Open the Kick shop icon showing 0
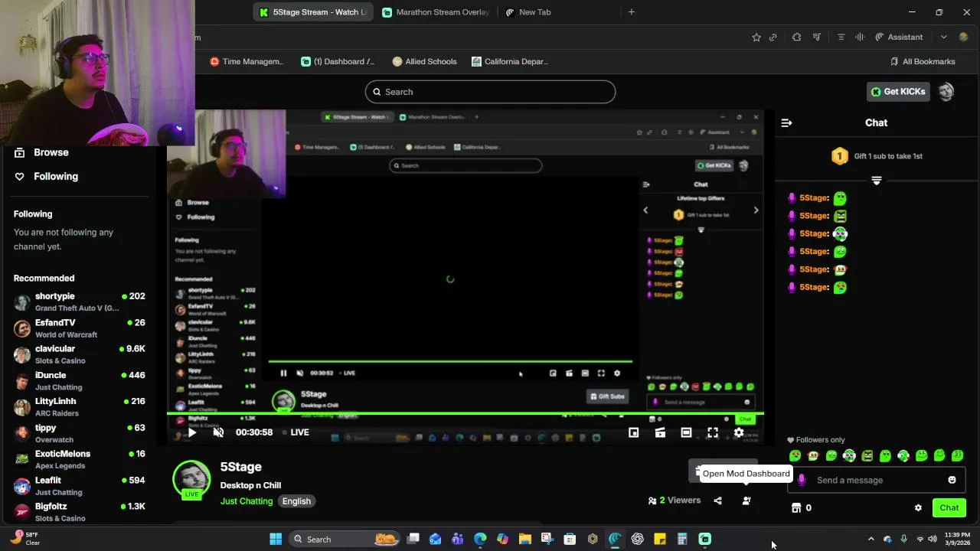980x551 pixels. tap(802, 508)
